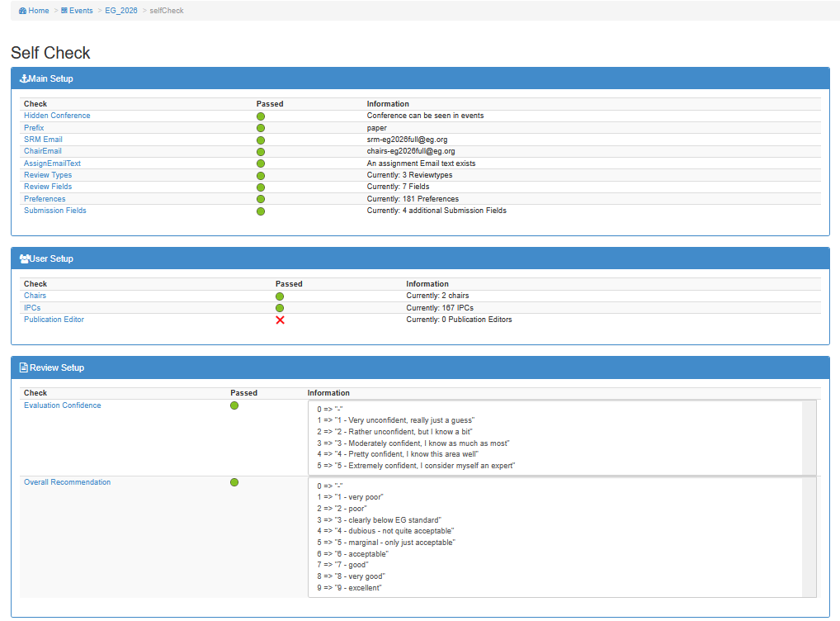Open the Chairs link in User Setup
Image resolution: width=840 pixels, height=621 pixels.
click(35, 296)
